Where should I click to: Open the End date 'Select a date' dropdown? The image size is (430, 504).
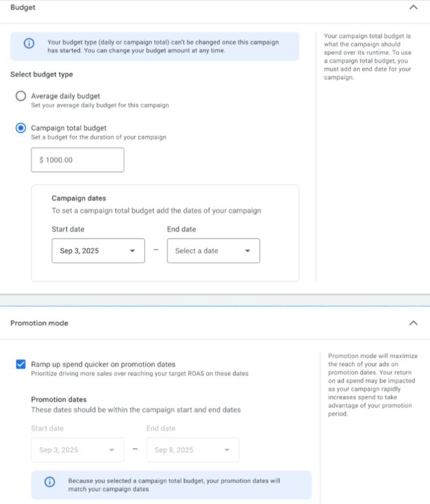[x=213, y=251]
